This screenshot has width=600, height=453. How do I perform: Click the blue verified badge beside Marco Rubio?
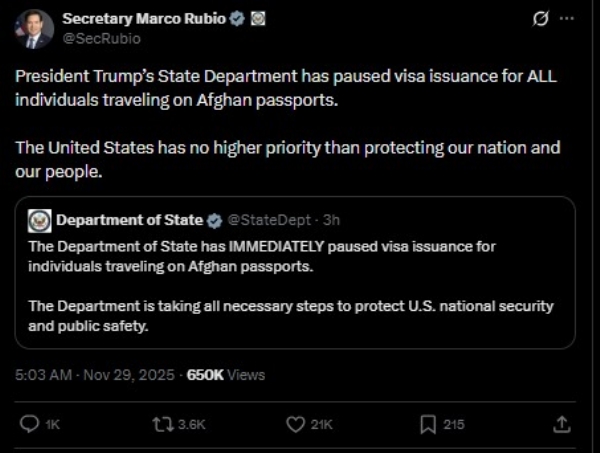pos(235,19)
